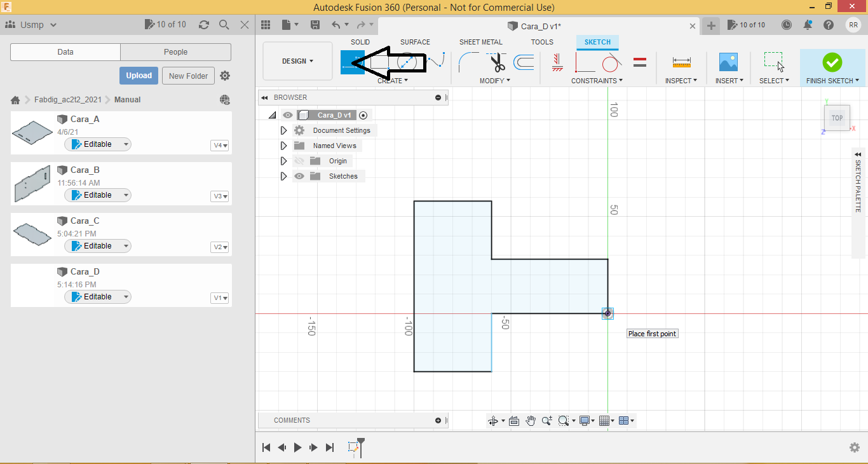Open the CONSTRAINTS dropdown menu
The height and width of the screenshot is (464, 868).
coord(597,81)
